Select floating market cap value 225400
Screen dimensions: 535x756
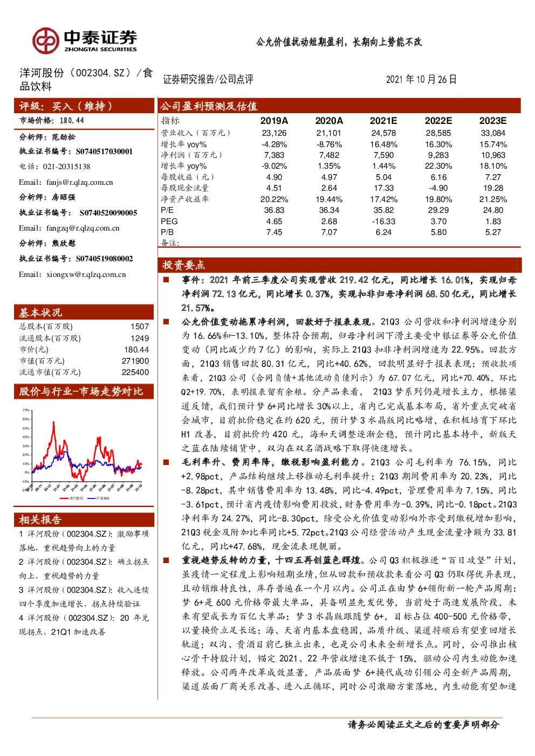[x=135, y=372]
